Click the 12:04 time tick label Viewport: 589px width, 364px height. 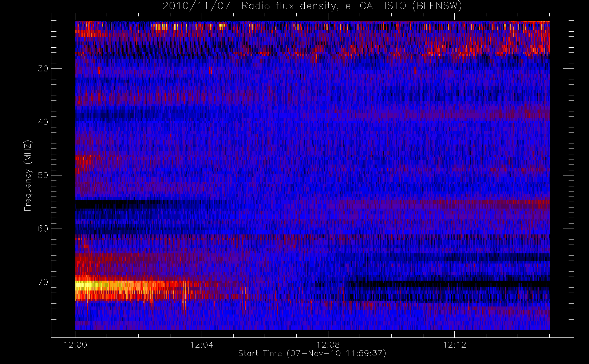[x=202, y=345]
